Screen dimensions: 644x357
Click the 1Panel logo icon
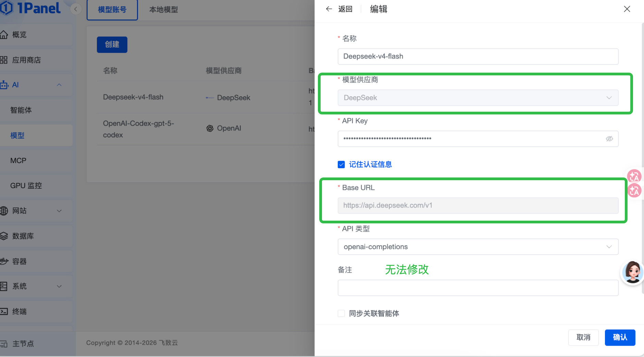tap(6, 8)
